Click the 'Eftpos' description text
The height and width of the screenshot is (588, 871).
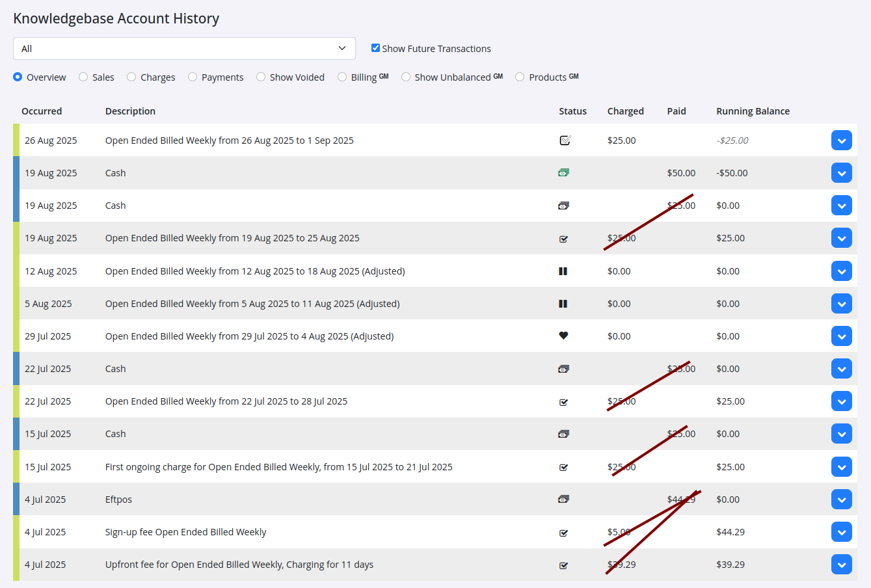point(118,500)
